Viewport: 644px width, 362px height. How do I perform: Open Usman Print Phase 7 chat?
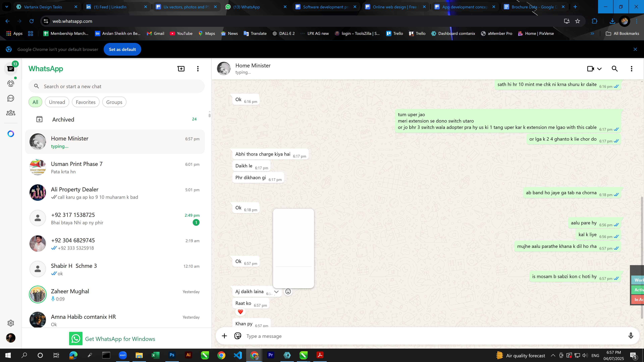[115, 167]
